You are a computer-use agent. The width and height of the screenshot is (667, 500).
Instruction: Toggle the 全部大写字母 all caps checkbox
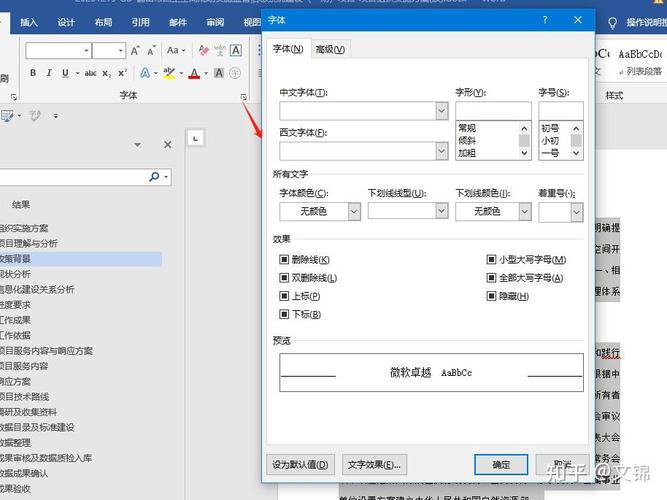tap(491, 278)
